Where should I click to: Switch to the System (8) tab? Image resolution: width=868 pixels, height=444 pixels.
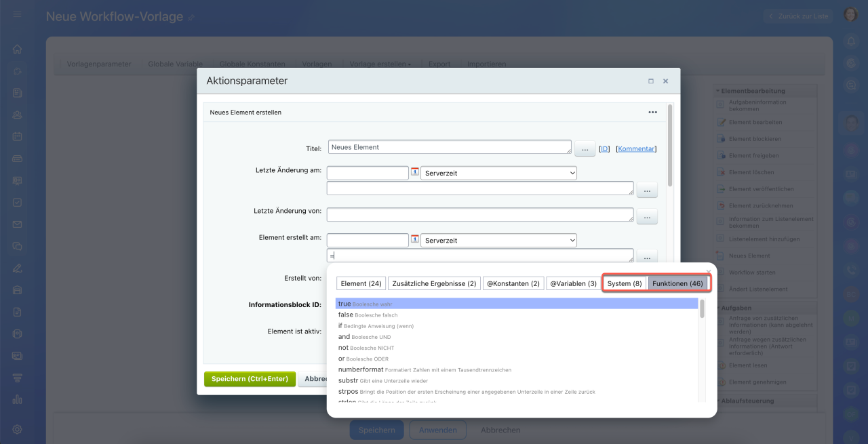click(x=624, y=283)
